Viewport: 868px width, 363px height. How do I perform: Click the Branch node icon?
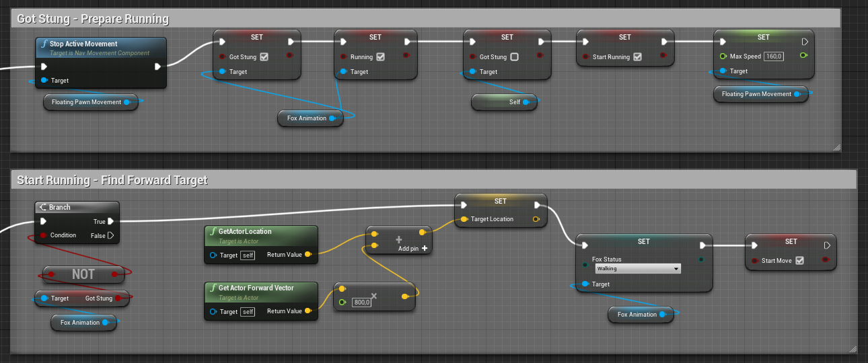43,208
